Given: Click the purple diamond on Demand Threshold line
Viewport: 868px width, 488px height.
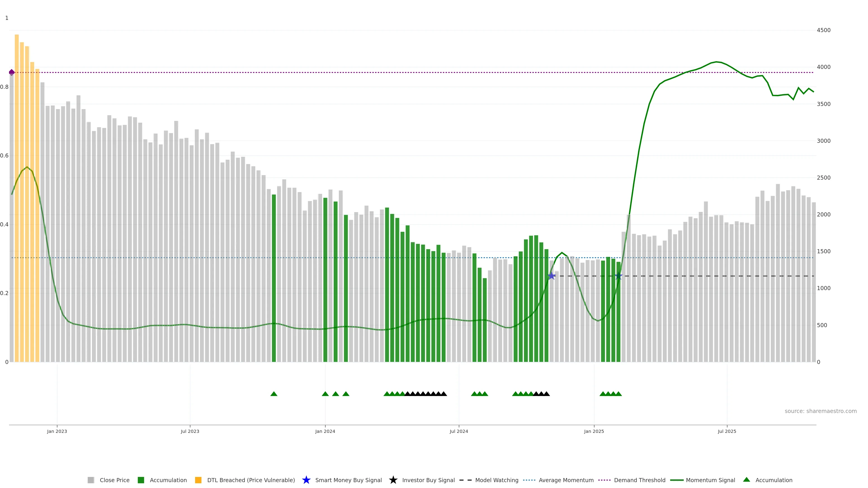Looking at the screenshot, I should tap(12, 72).
